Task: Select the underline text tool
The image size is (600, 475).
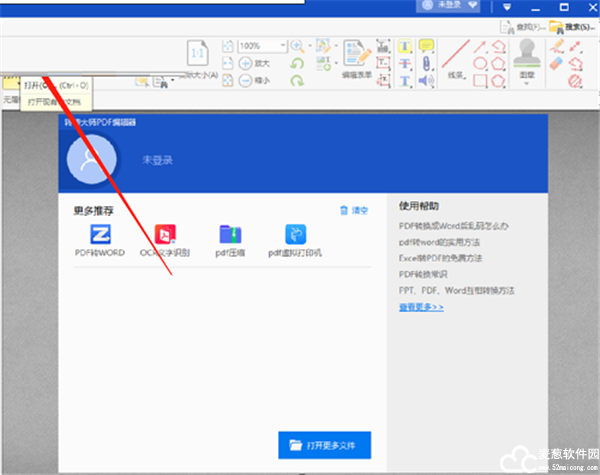Action: pyautogui.click(x=405, y=81)
